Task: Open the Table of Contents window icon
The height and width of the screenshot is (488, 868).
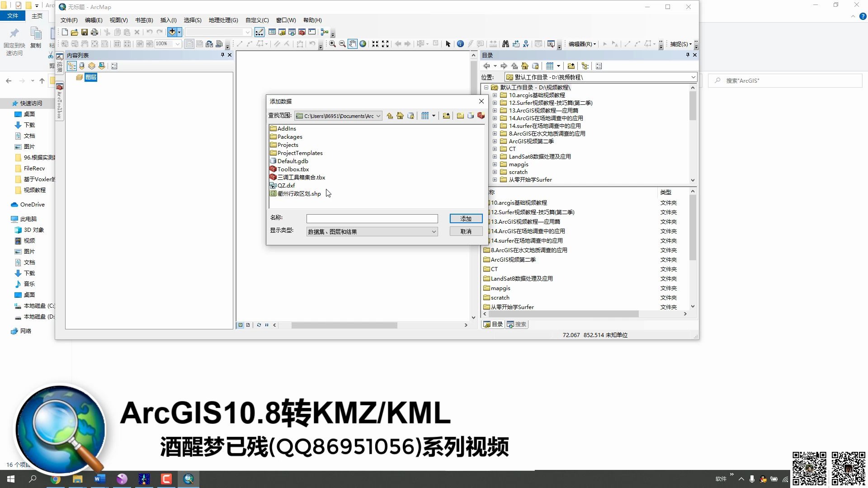Action: 272,32
